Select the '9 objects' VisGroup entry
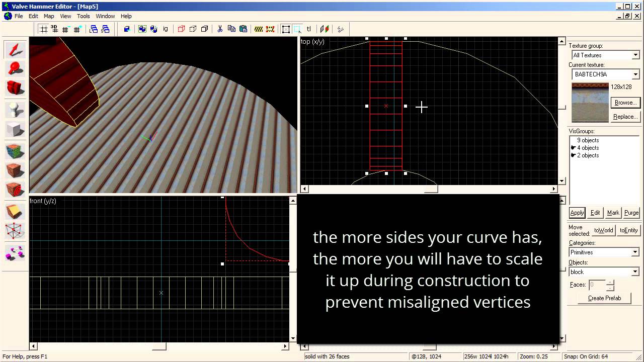The width and height of the screenshot is (644, 362). [588, 140]
